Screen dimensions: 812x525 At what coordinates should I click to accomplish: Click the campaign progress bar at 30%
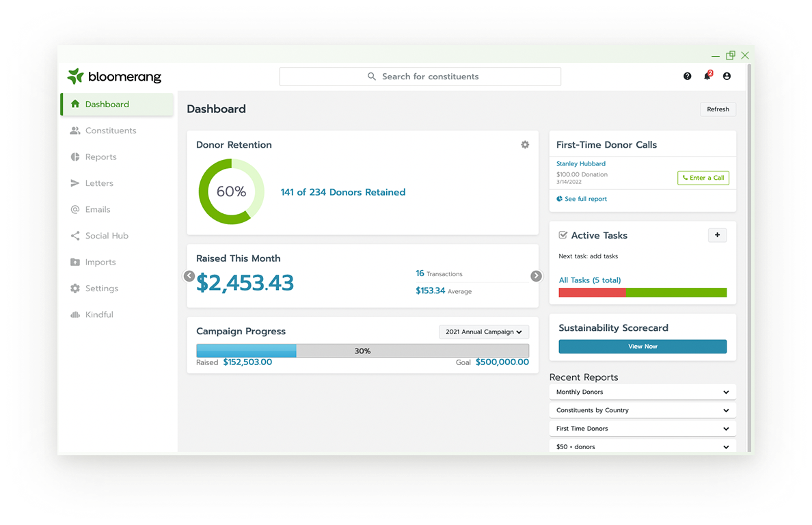[362, 351]
